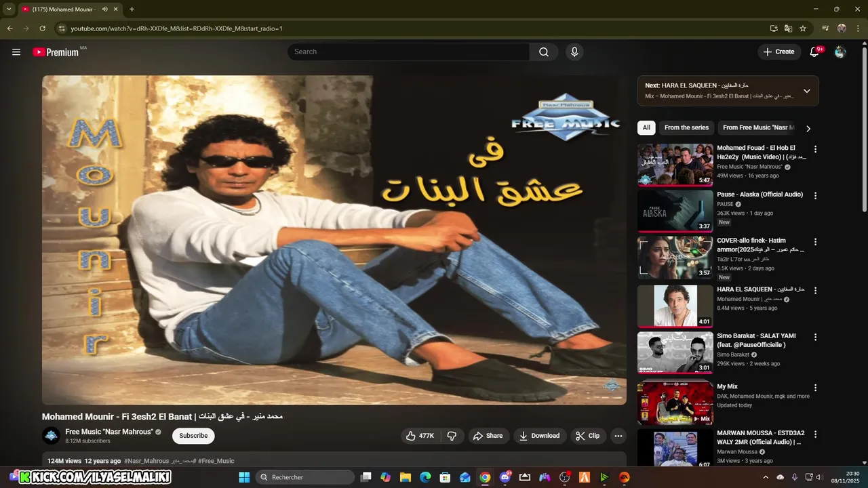This screenshot has height=488, width=868.
Task: Show hidden tray icons chevron
Action: point(766,477)
